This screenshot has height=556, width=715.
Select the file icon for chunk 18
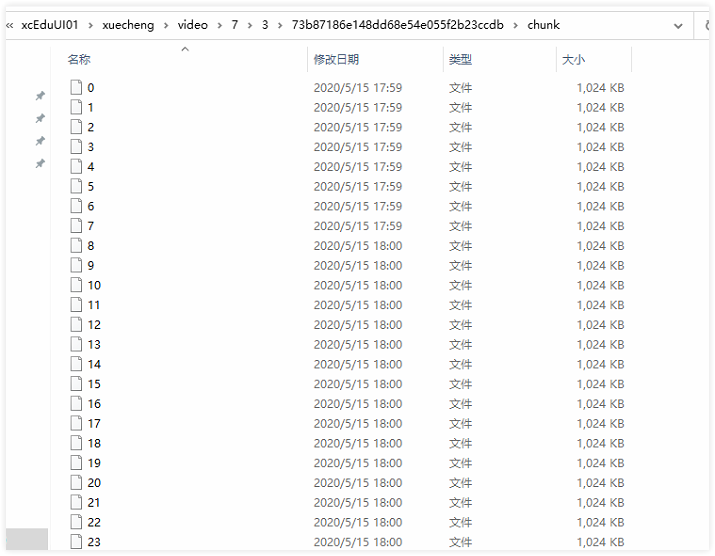pos(76,443)
